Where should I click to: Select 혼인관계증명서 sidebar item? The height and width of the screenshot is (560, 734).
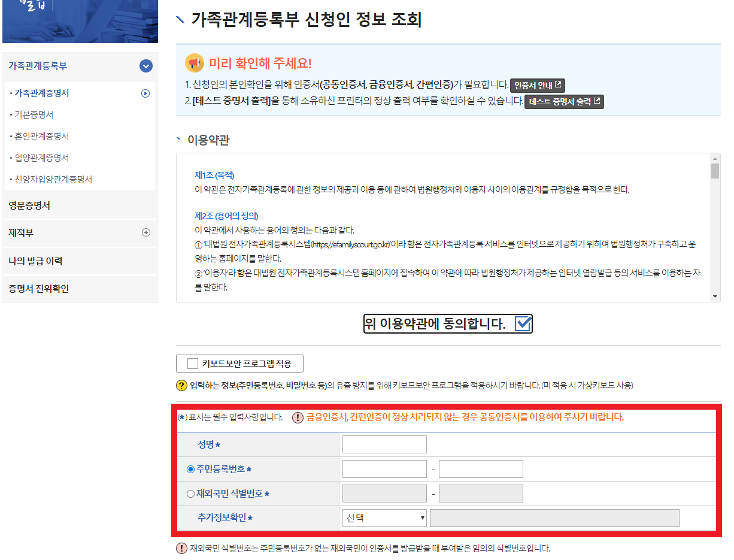(41, 137)
